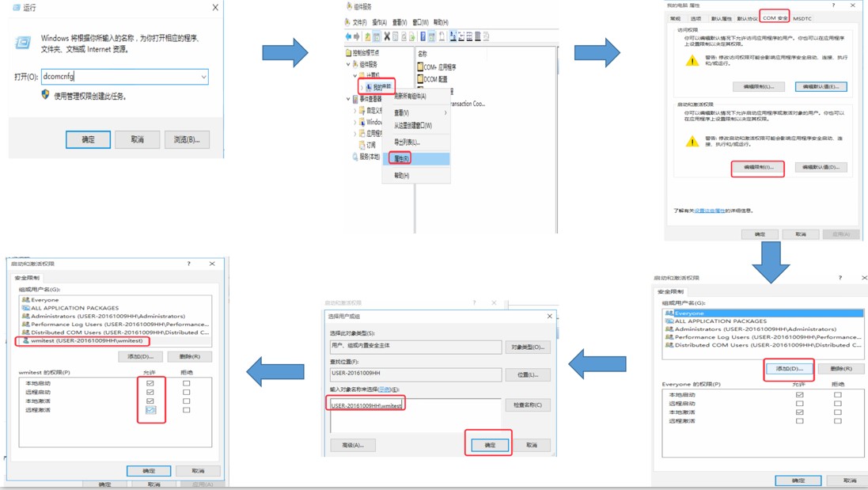Expand the 我的电脑 tree node
This screenshot has width=868, height=490.
point(362,87)
